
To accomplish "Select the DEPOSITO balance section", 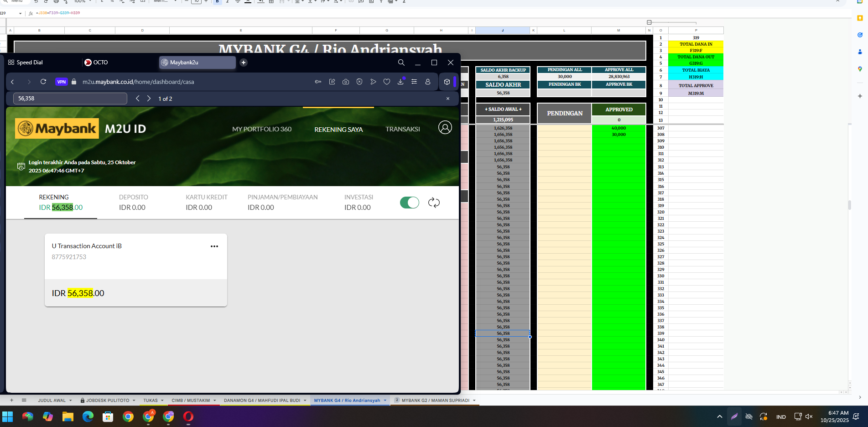I will pos(133,202).
